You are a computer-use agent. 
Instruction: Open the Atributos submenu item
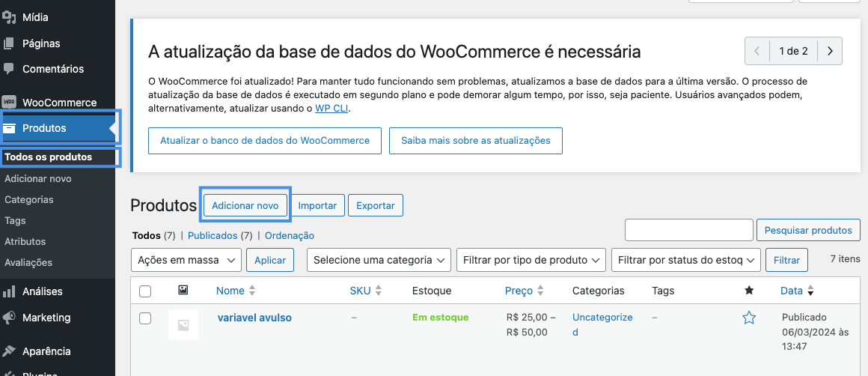pyautogui.click(x=25, y=242)
